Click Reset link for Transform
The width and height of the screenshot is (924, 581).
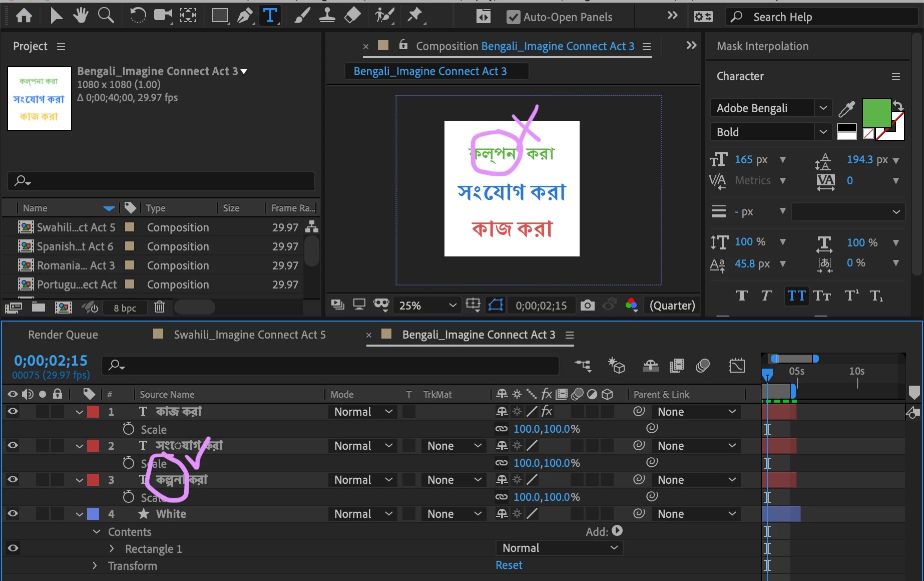(509, 565)
